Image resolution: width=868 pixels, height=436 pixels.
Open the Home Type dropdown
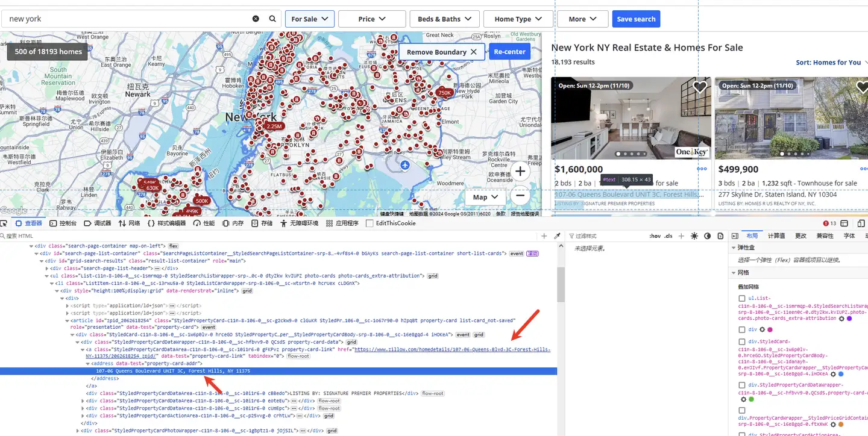click(x=518, y=19)
